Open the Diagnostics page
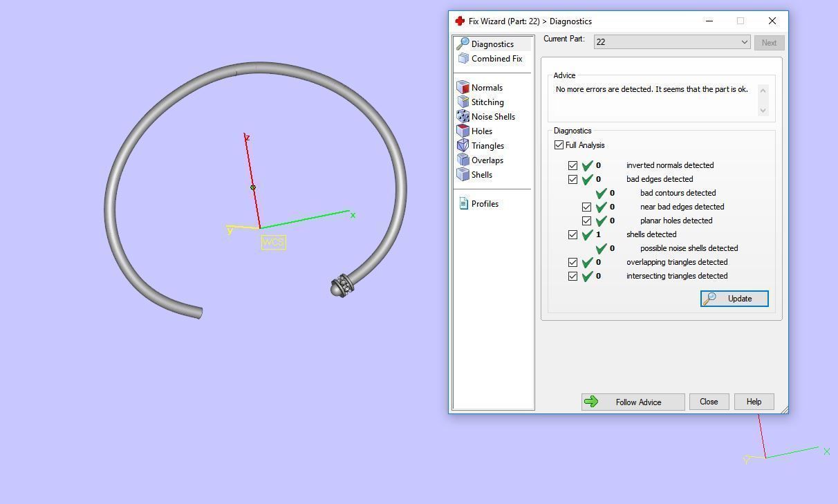This screenshot has height=504, width=838. tap(492, 44)
